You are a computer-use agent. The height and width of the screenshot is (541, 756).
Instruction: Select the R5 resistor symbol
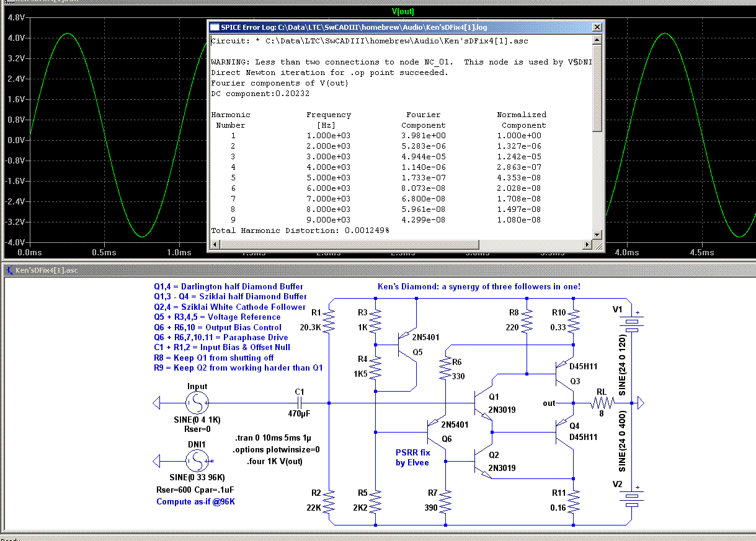pos(376,501)
